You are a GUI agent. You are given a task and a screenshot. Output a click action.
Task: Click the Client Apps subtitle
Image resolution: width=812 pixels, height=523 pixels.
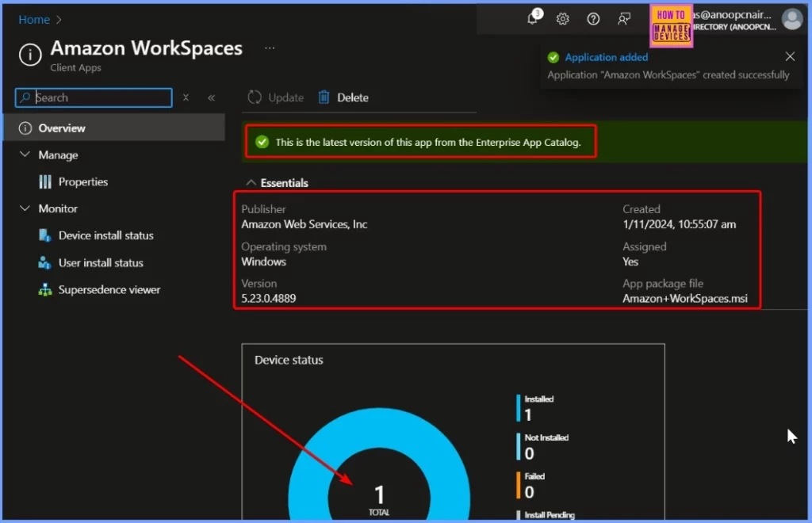point(75,68)
